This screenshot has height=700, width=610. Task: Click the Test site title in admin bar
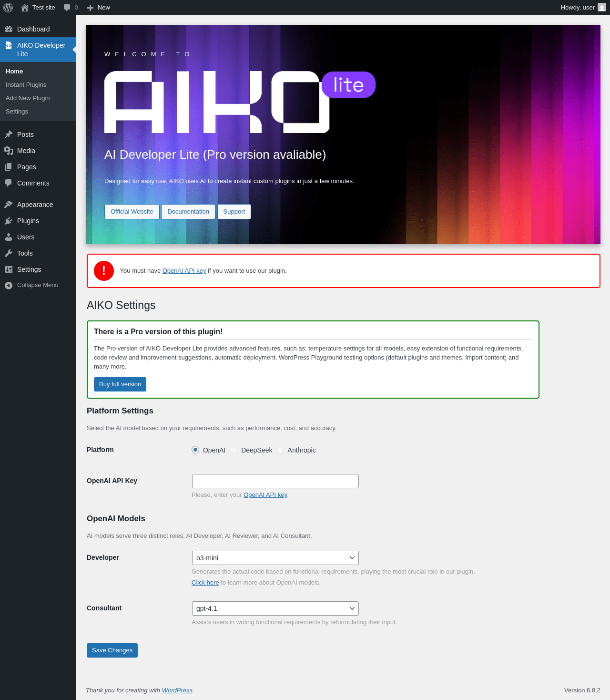coord(44,8)
